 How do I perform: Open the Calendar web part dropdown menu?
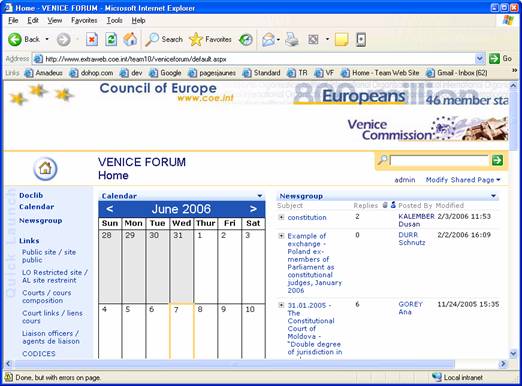(260, 196)
